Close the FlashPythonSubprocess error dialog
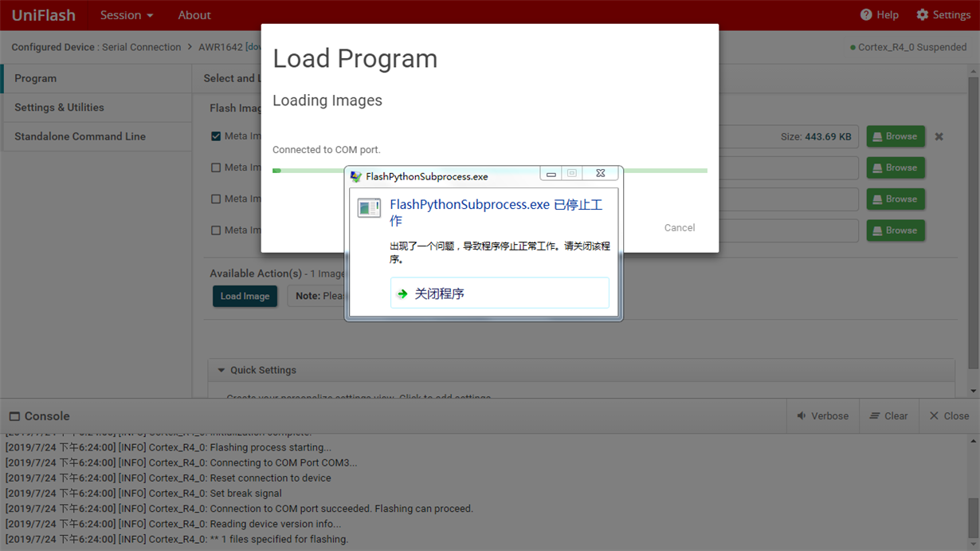 click(x=601, y=173)
